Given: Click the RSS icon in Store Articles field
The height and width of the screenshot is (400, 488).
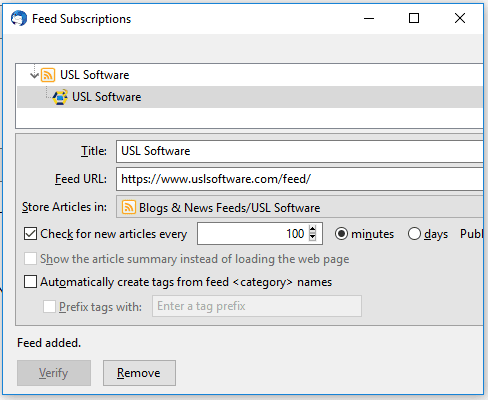Looking at the screenshot, I should pos(129,207).
